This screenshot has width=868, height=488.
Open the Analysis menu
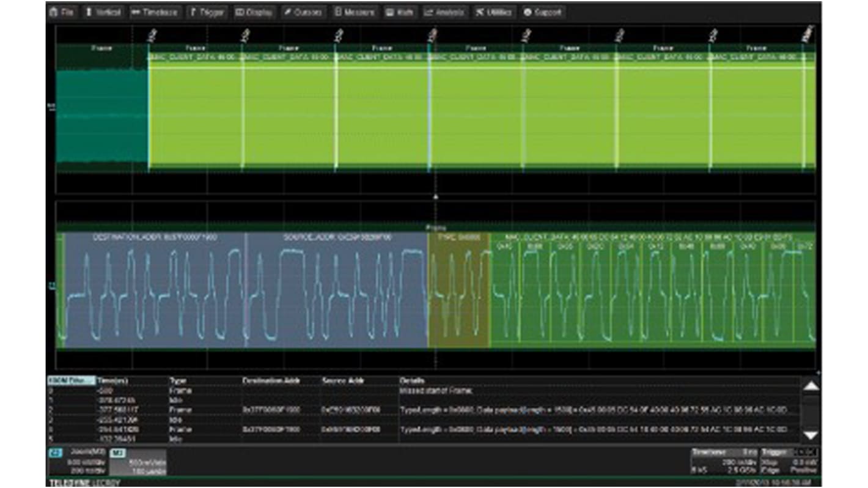coord(445,12)
